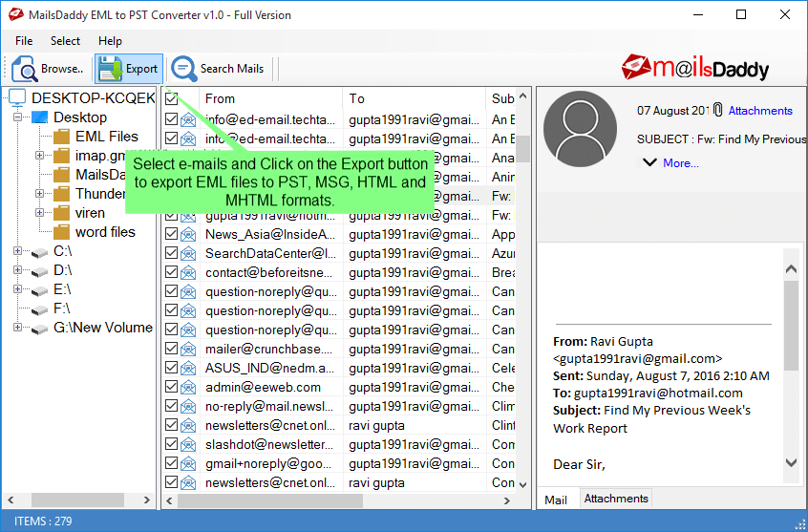
Task: Select the first question-noreply@qu email row
Action: [x=340, y=291]
